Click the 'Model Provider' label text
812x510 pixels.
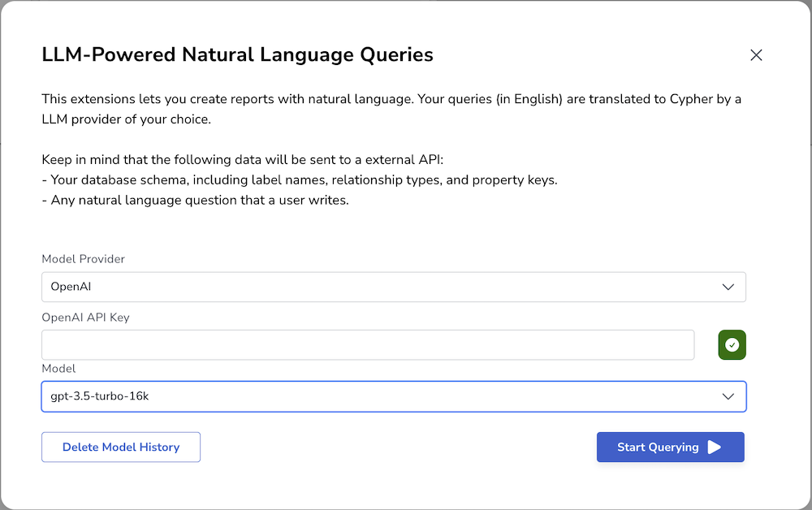(x=84, y=259)
